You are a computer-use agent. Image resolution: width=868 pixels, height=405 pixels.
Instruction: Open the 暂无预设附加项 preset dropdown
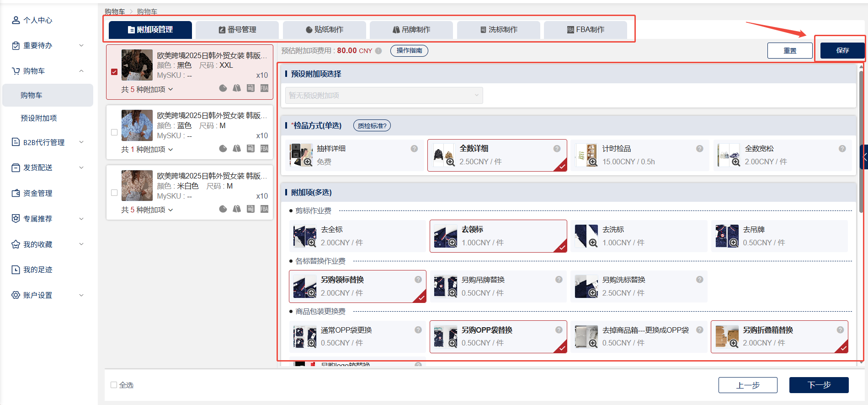tap(384, 95)
